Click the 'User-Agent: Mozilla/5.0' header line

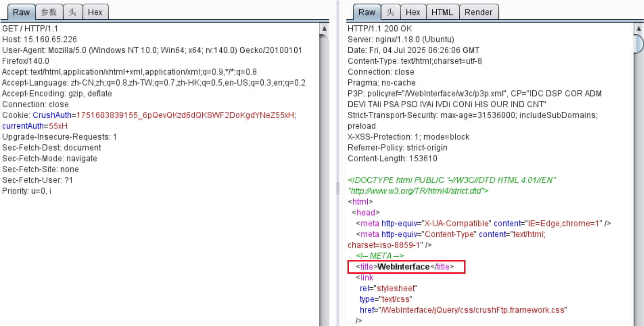pos(152,50)
